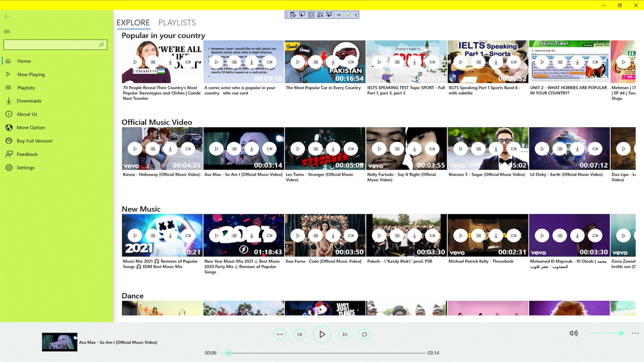Viewport: 644px width, 362px height.
Task: Open the hamburger menu icon at top left
Action: pyautogui.click(x=7, y=31)
